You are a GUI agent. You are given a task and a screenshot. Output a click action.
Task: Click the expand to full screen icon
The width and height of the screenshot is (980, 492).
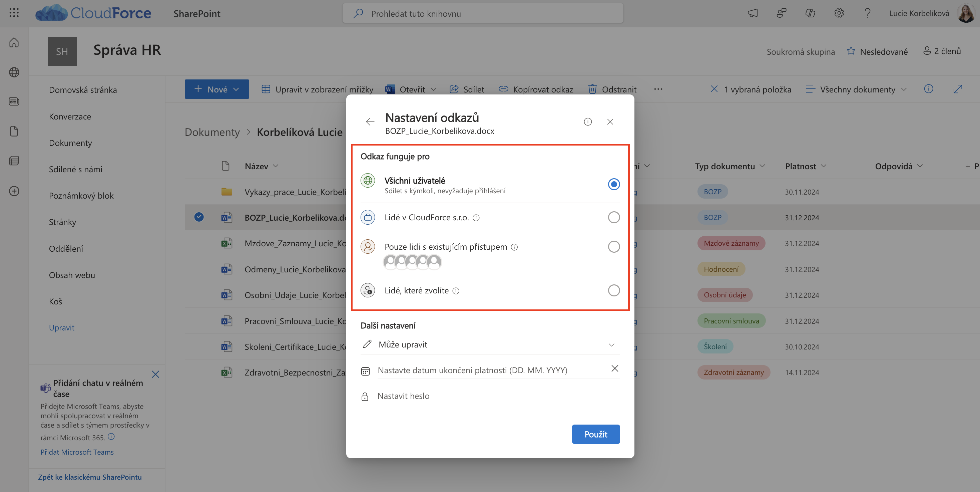pyautogui.click(x=958, y=89)
